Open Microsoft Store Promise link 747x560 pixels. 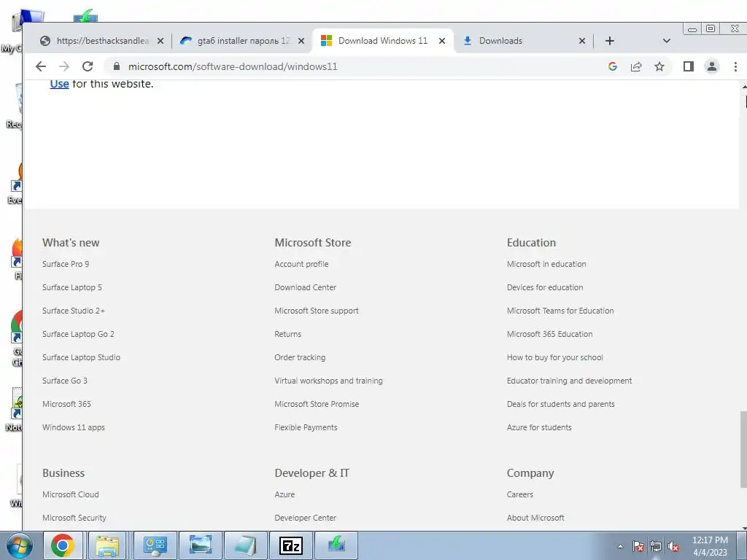pyautogui.click(x=317, y=404)
